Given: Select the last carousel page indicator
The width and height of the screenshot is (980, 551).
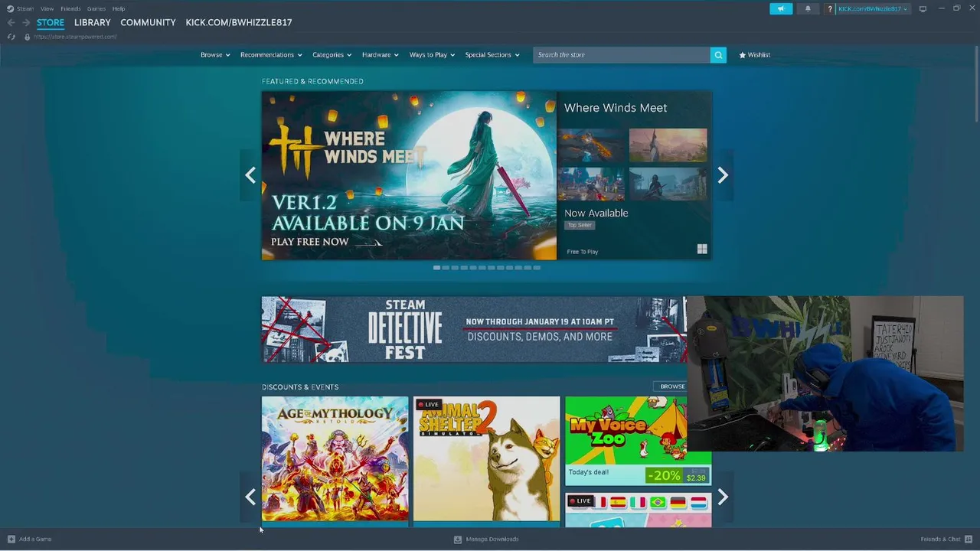Looking at the screenshot, I should pyautogui.click(x=537, y=268).
